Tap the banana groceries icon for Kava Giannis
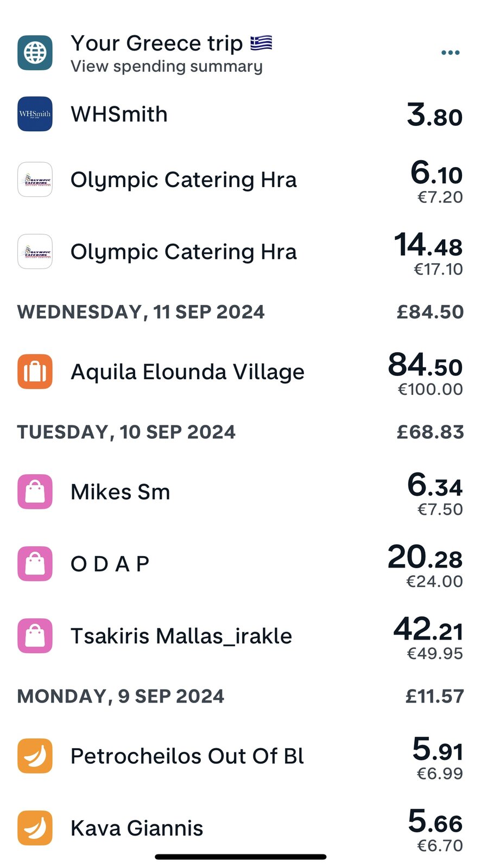The height and width of the screenshot is (868, 481). coord(35,828)
